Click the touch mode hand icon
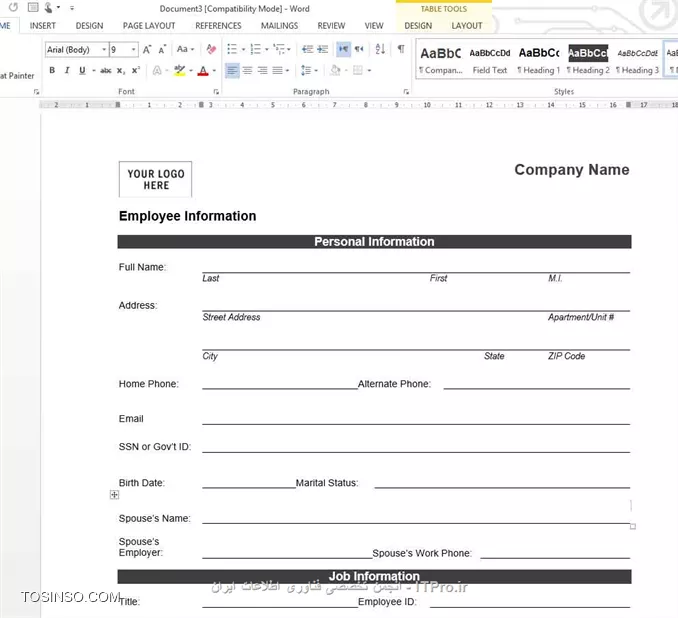This screenshot has width=678, height=618. pos(48,7)
